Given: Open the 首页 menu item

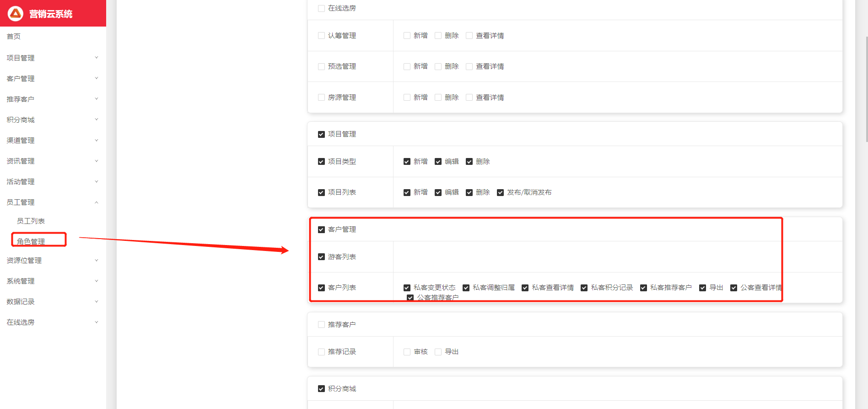Looking at the screenshot, I should [53, 37].
